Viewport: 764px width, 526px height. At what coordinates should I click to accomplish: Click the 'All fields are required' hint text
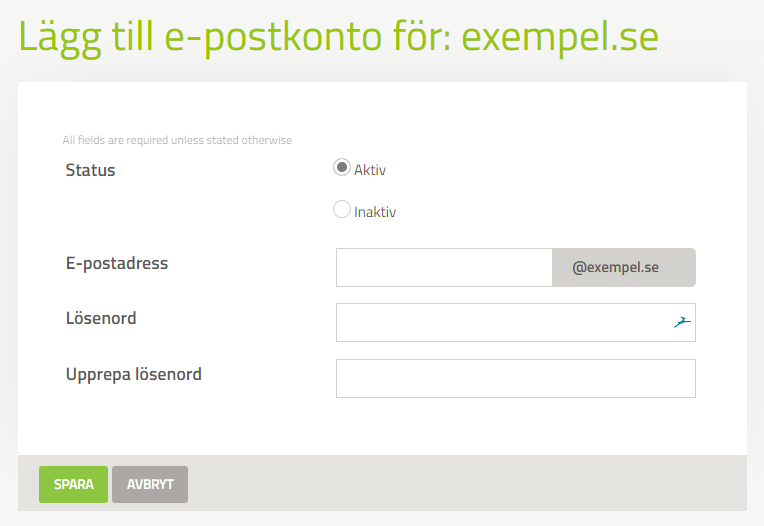(x=177, y=140)
